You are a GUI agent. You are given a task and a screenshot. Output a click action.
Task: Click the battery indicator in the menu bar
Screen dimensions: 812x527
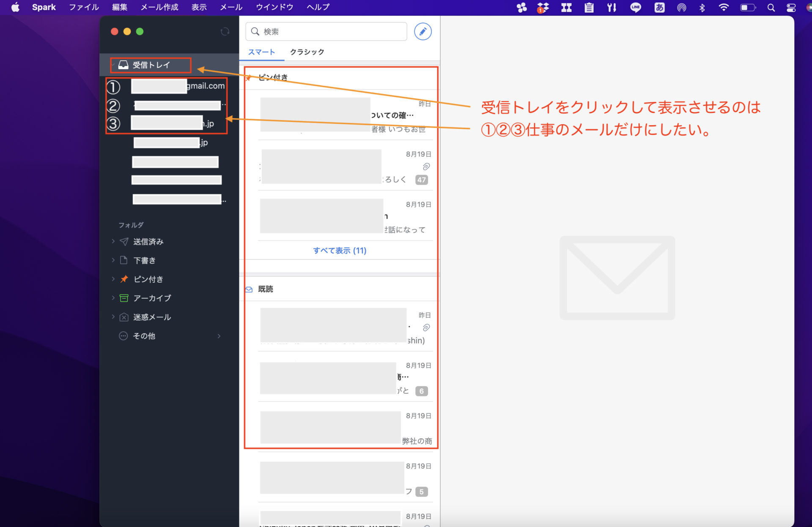click(x=748, y=7)
